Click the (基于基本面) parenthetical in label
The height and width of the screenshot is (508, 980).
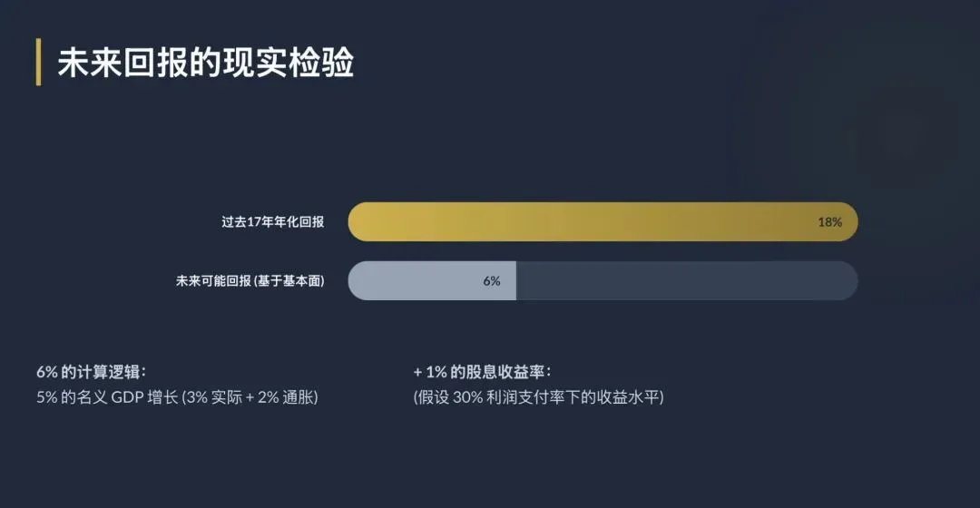pyautogui.click(x=289, y=281)
